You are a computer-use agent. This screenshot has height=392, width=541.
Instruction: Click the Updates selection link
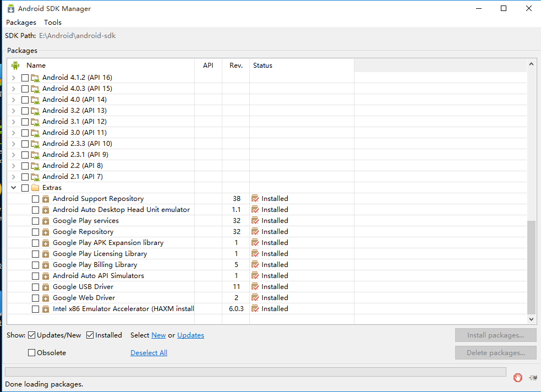190,335
